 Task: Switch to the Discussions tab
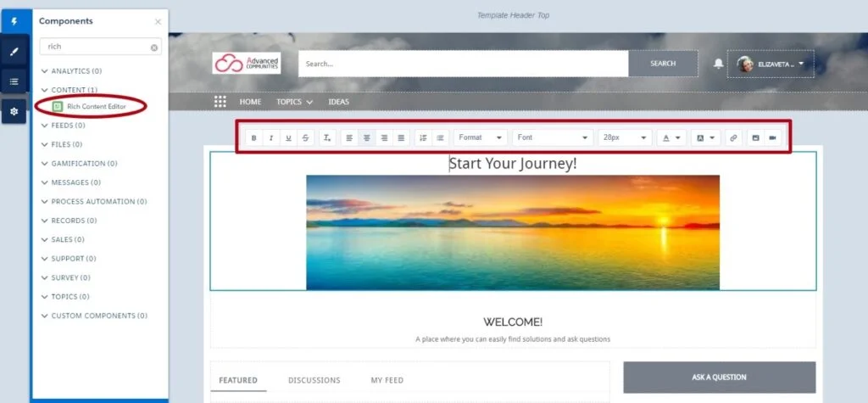[314, 380]
